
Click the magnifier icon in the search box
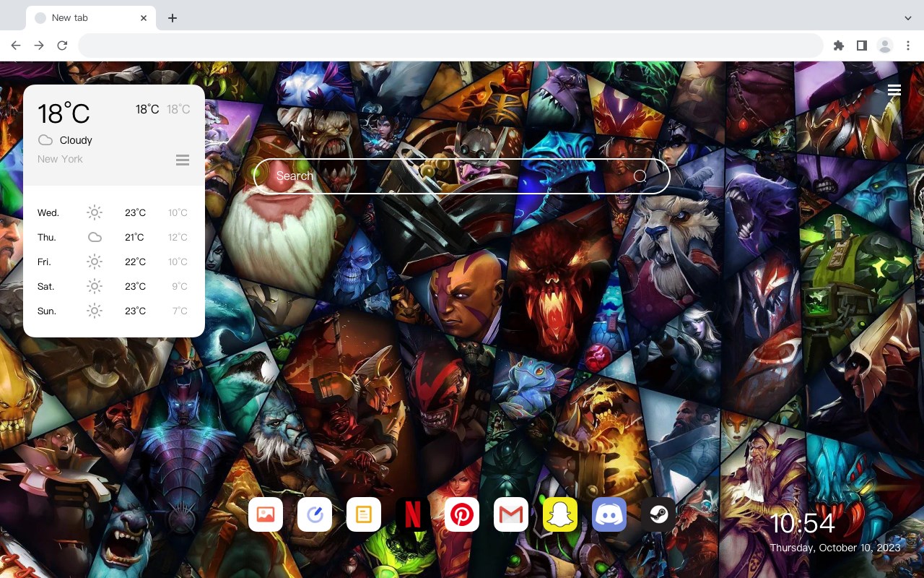click(640, 176)
